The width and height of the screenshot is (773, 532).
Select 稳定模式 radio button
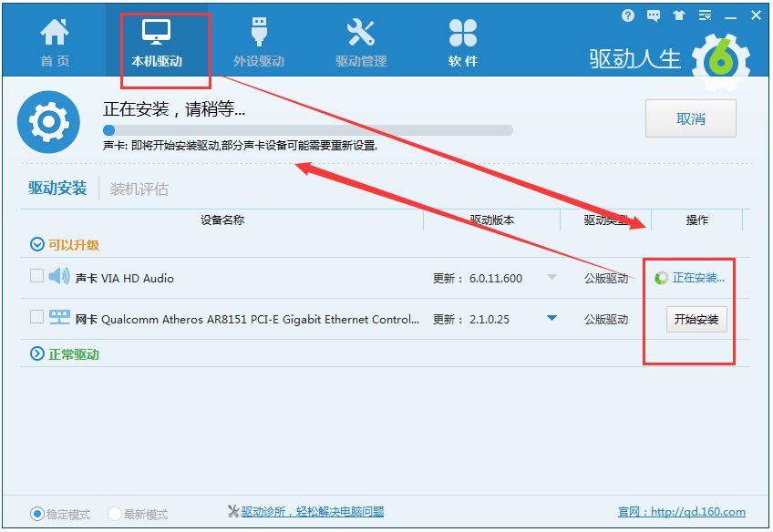click(x=37, y=514)
